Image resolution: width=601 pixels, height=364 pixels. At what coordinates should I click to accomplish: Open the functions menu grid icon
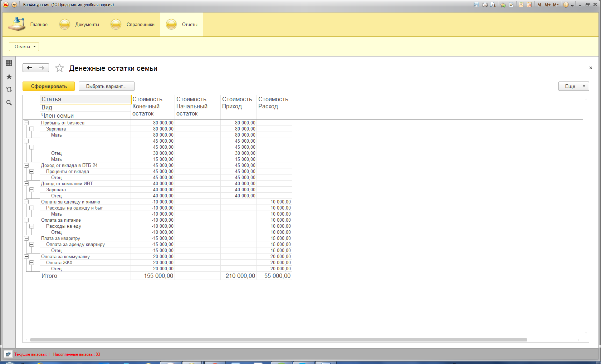(9, 63)
